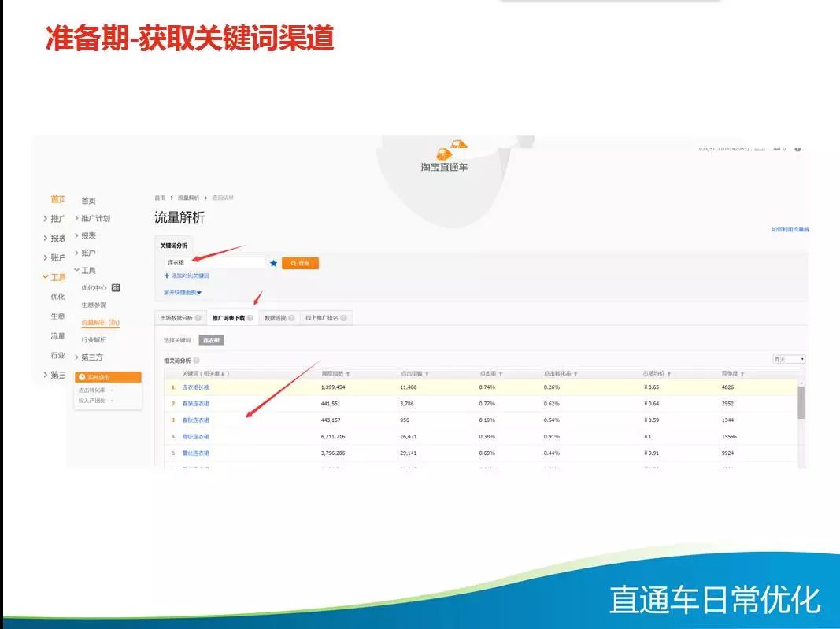Sort by the 点击率 column arrow
The image size is (840, 629).
pyautogui.click(x=501, y=374)
